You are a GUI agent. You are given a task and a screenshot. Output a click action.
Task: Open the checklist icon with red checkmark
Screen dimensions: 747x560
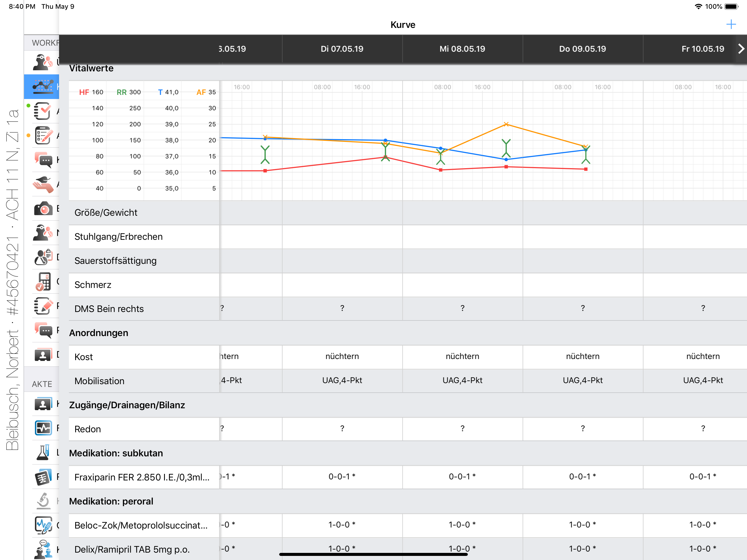click(x=43, y=111)
